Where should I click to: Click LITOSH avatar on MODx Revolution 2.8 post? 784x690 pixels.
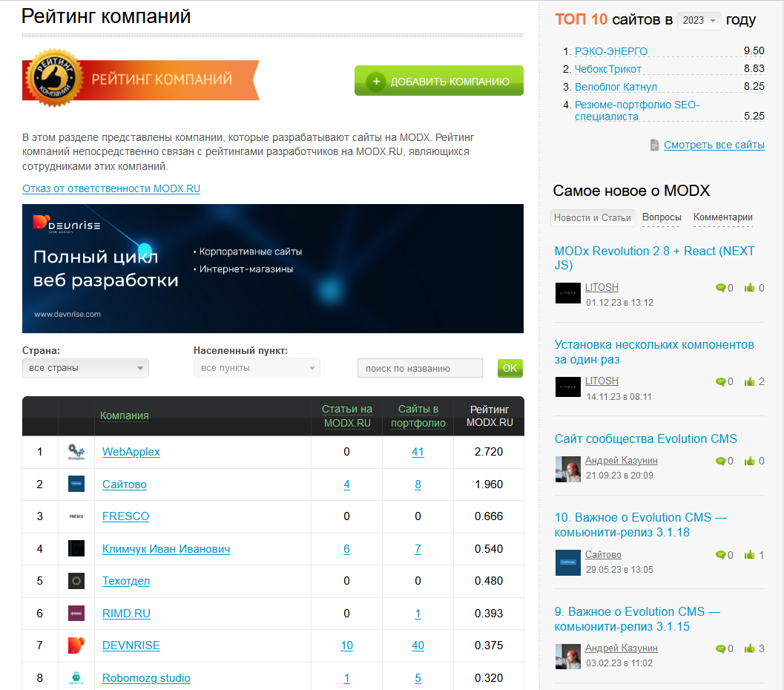tap(567, 293)
